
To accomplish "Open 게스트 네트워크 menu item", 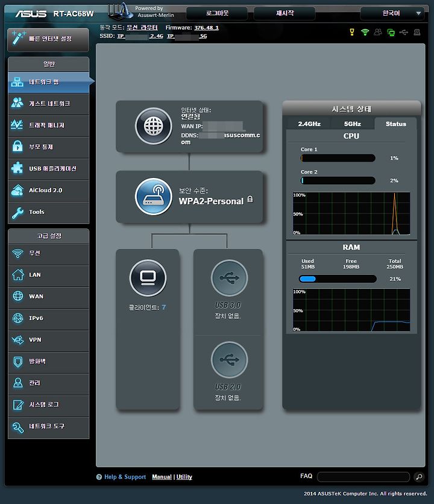I will 49,104.
